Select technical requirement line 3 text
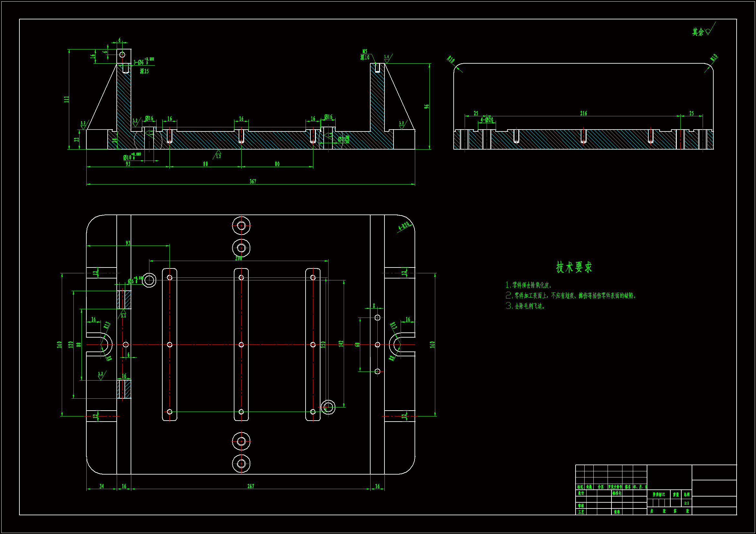The image size is (756, 534). (526, 306)
